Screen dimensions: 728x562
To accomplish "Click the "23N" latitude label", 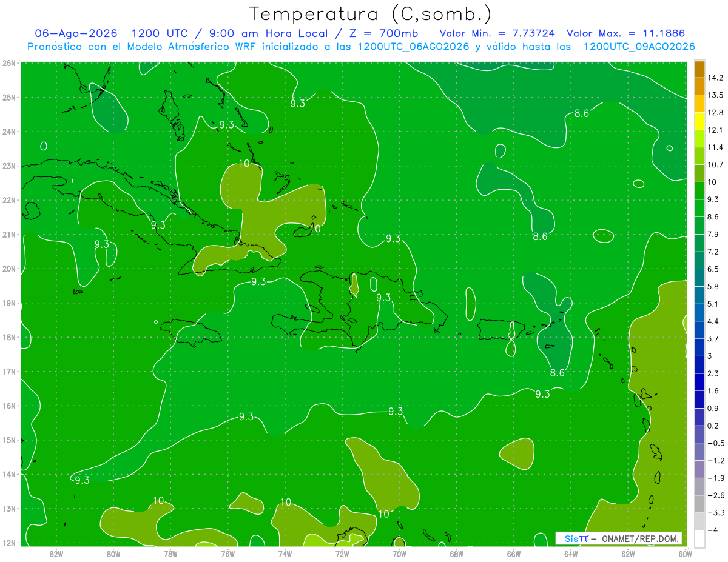I will coord(9,166).
